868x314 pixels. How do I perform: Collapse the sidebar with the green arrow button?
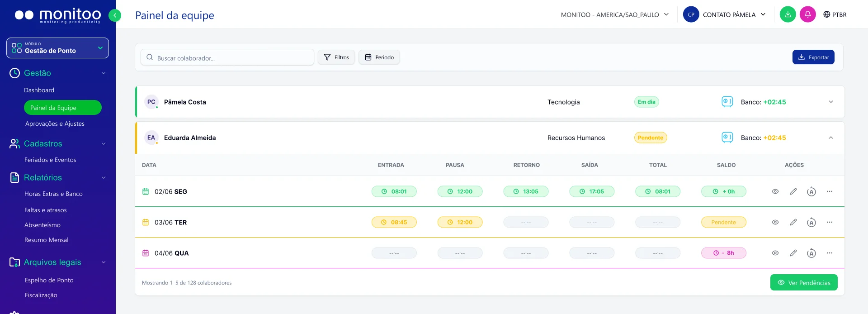tap(115, 15)
